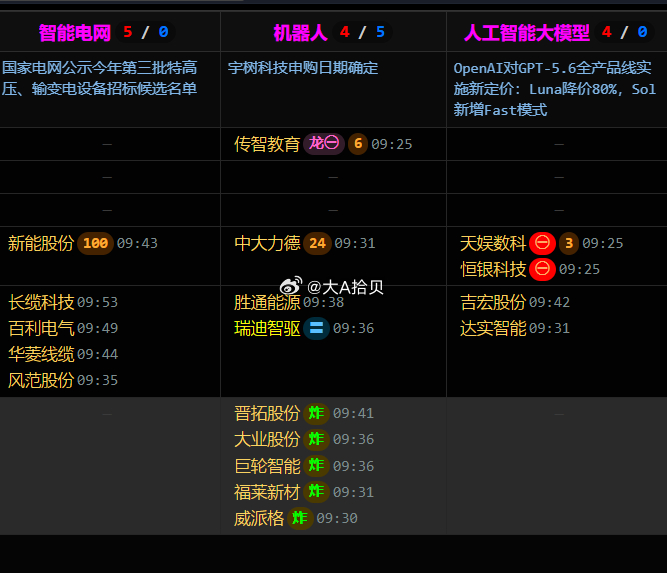
Task: Open stock 新能股份
Action: [x=41, y=243]
